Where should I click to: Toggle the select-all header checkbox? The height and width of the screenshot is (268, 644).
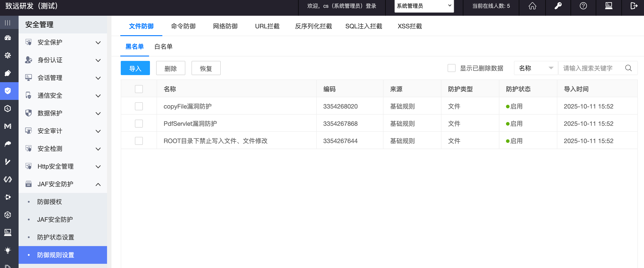[139, 89]
